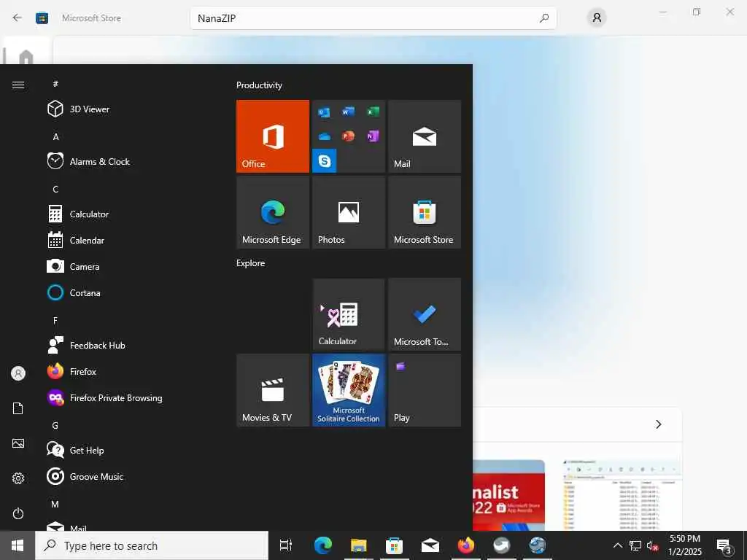Click the Microsoft Store search field

pyautogui.click(x=373, y=18)
